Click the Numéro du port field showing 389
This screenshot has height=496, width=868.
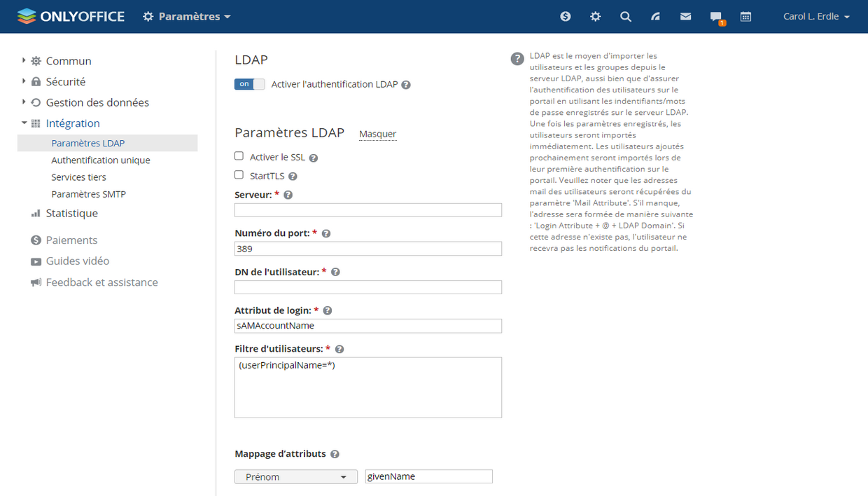pos(368,249)
